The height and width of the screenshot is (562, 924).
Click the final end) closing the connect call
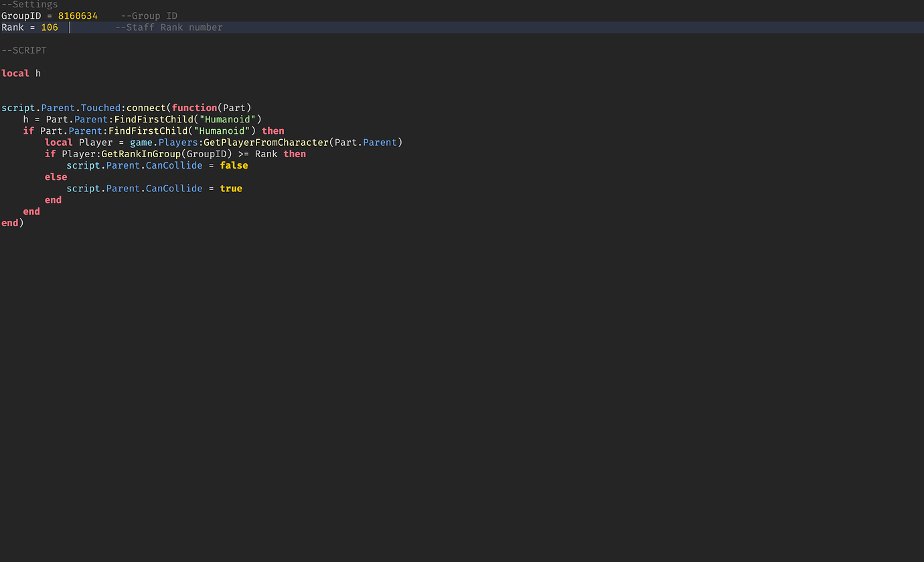click(x=12, y=222)
